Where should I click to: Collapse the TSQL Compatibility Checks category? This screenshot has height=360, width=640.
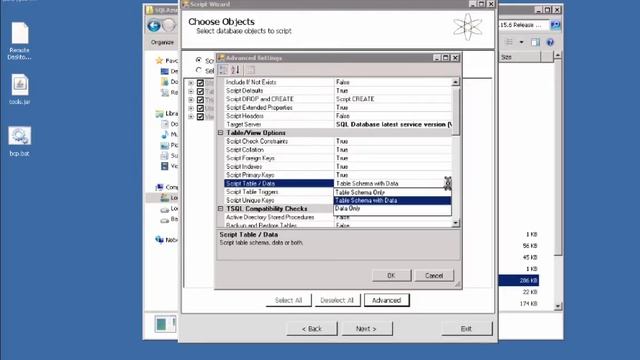point(220,209)
